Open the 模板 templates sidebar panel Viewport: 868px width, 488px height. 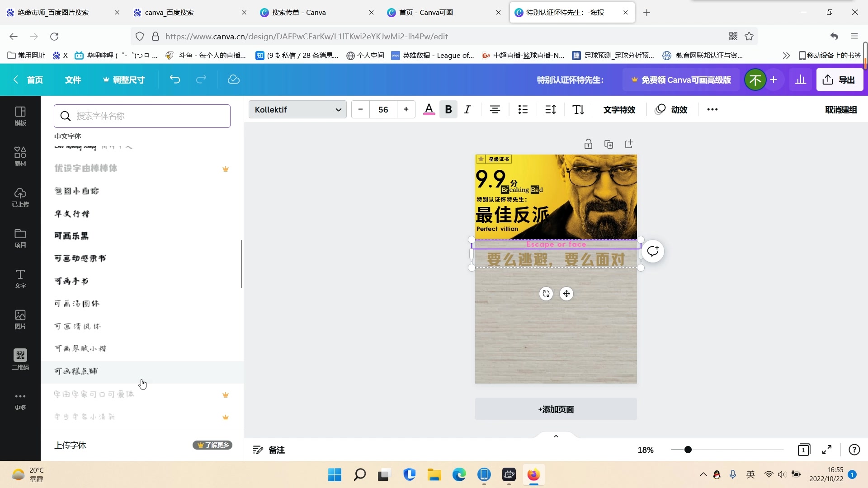[20, 116]
